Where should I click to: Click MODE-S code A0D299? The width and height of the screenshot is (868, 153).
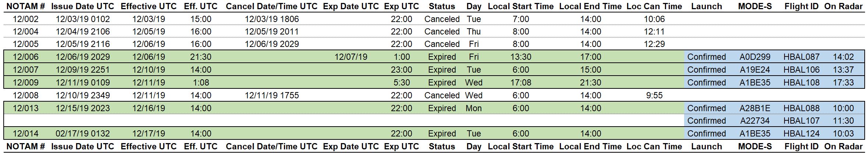[x=755, y=57]
